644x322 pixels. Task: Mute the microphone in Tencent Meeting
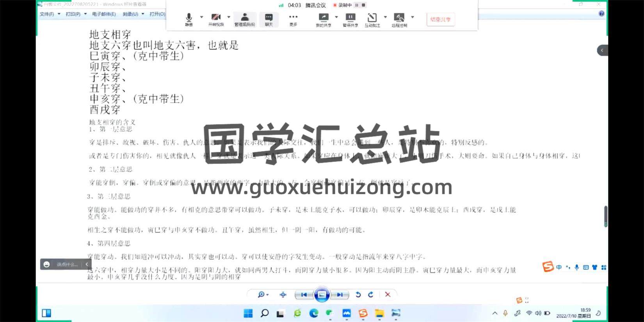(x=189, y=19)
